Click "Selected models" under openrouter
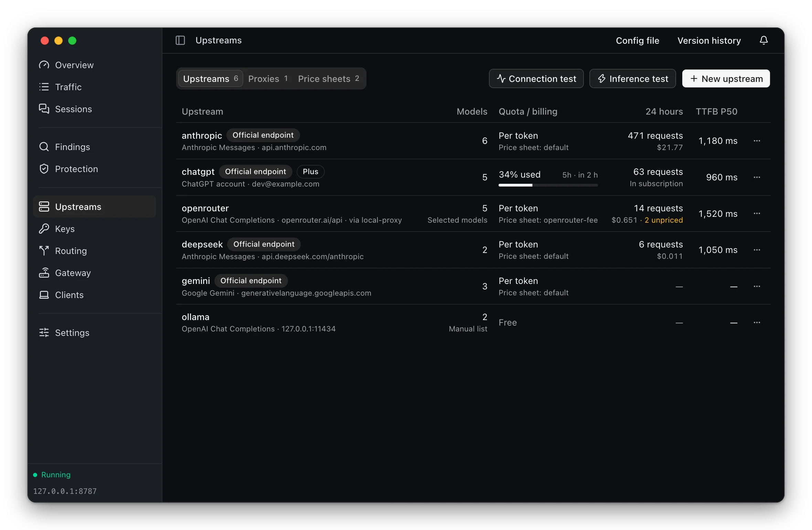 (x=457, y=220)
